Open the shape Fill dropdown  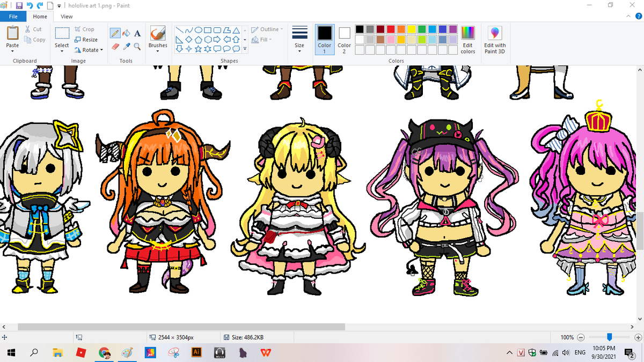[262, 40]
